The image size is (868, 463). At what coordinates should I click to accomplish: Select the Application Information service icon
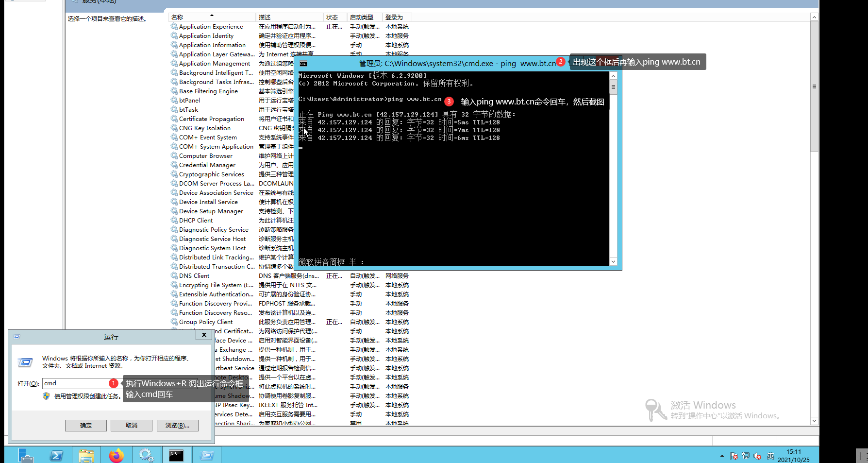pos(174,45)
